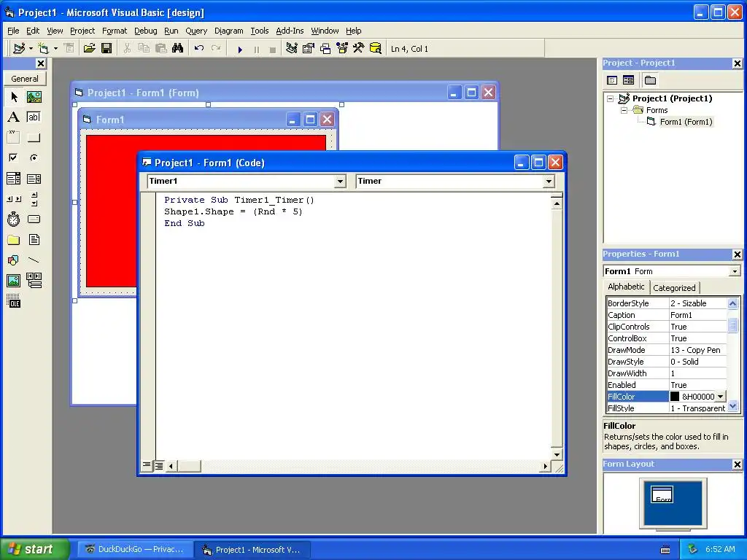Image resolution: width=747 pixels, height=560 pixels.
Task: Select the horizontal scrollbar tool
Action: click(14, 199)
